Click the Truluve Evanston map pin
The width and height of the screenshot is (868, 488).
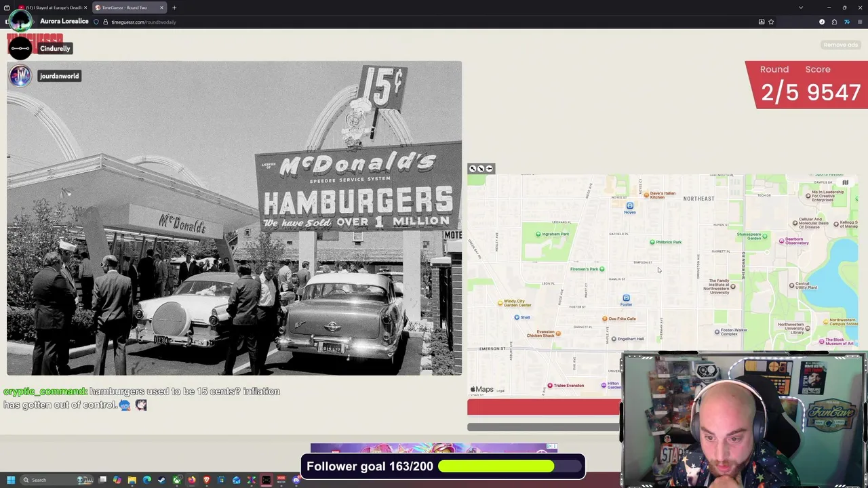550,386
